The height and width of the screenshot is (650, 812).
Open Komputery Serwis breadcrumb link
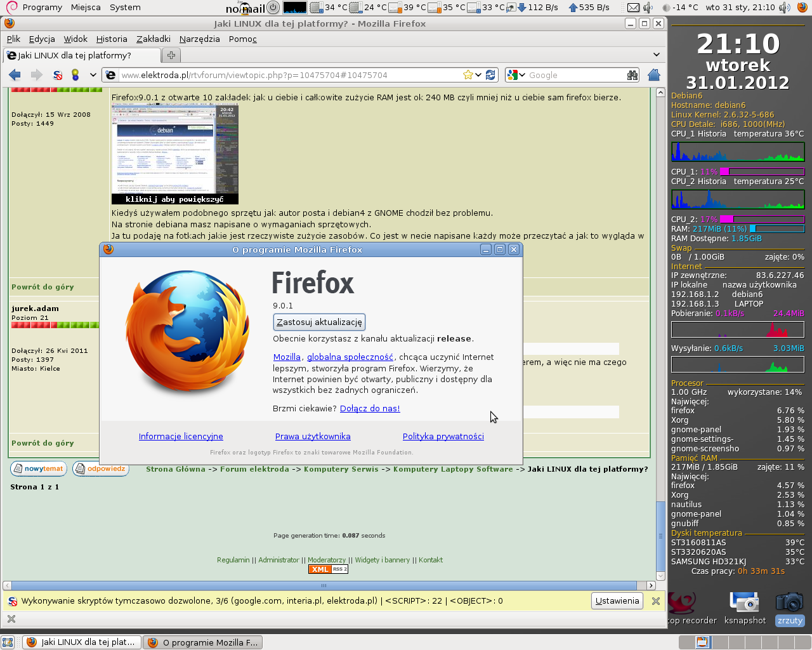(x=341, y=469)
